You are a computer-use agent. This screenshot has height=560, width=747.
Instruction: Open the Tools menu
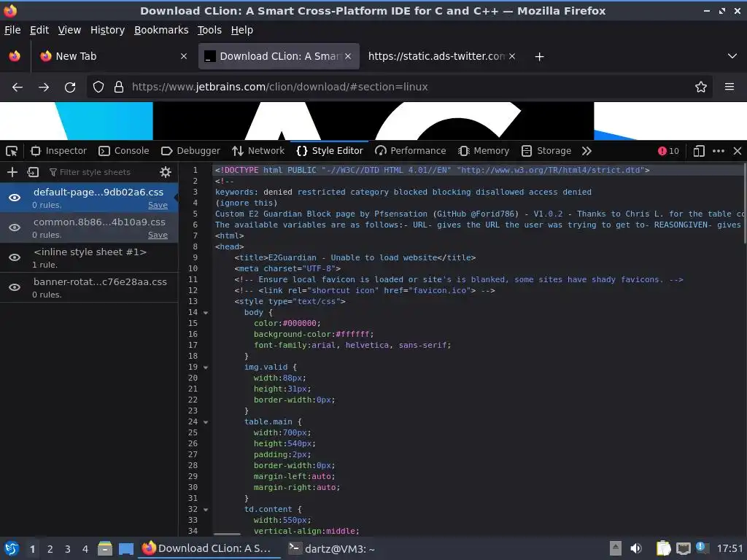coord(209,30)
